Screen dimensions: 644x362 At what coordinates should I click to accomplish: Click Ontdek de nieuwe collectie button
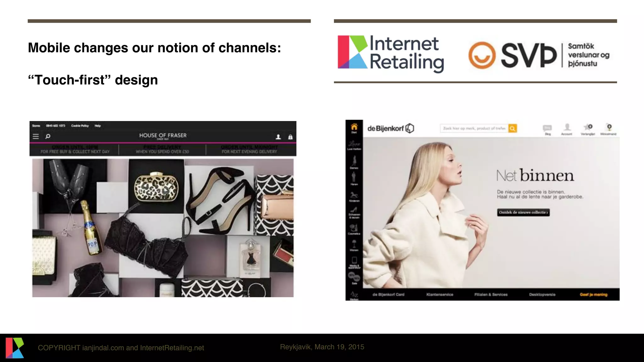pyautogui.click(x=523, y=212)
